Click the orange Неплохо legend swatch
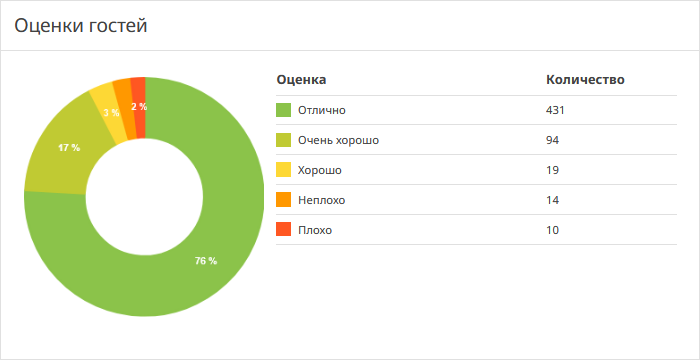The width and height of the screenshot is (700, 360). (x=283, y=200)
